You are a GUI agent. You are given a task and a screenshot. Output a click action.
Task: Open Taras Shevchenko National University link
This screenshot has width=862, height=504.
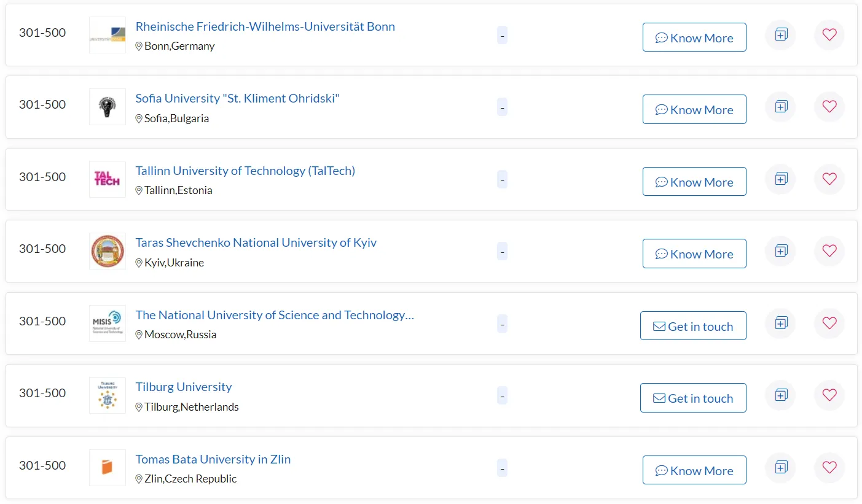pyautogui.click(x=256, y=243)
